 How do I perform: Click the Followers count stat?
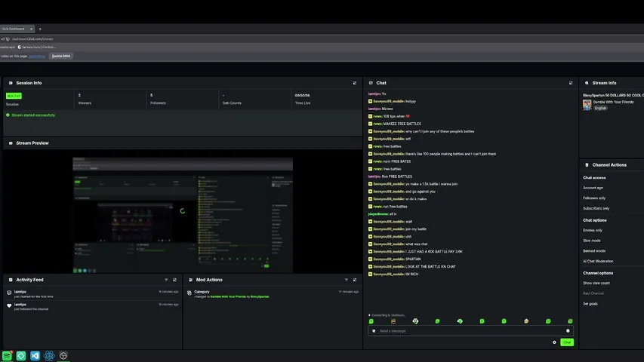pyautogui.click(x=158, y=99)
